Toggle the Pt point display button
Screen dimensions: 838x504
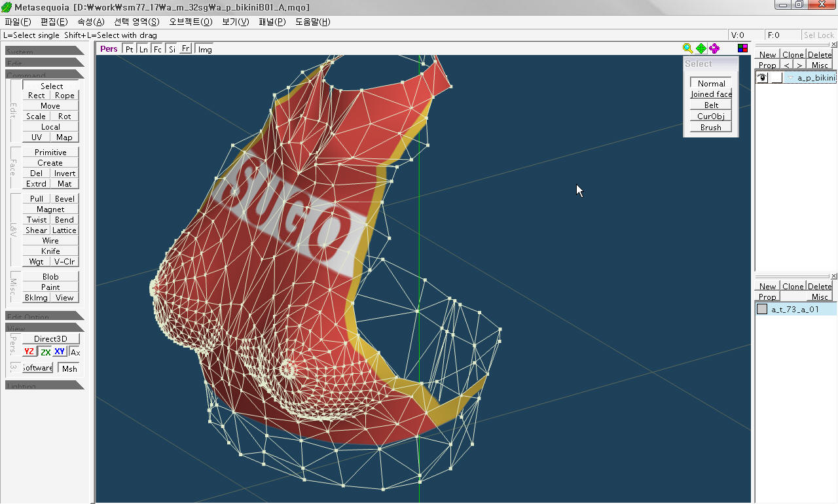(x=130, y=49)
